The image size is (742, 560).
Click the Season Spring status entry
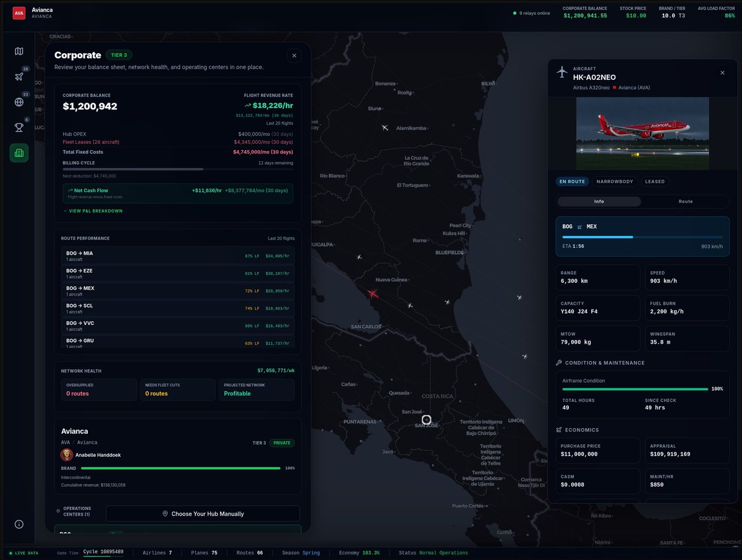pyautogui.click(x=301, y=553)
